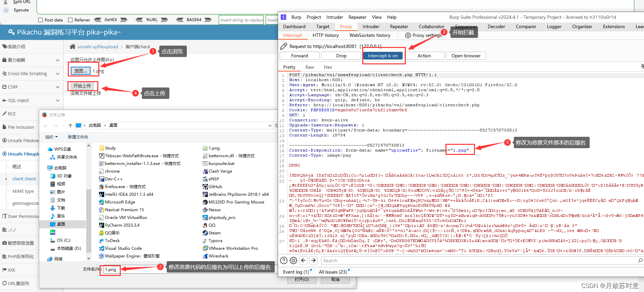Viewport: 644px width, 292px height.
Task: Click the home icon in Pikachu breadcrumb
Action: pyautogui.click(x=72, y=47)
